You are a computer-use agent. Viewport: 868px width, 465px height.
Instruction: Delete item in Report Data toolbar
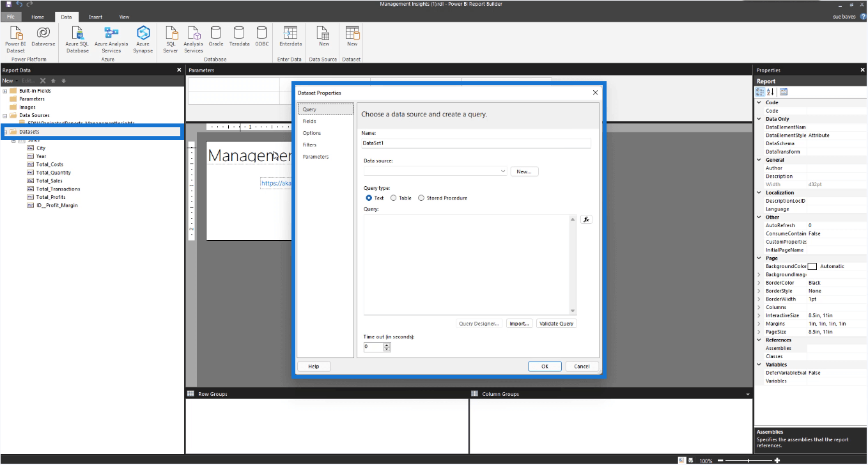pos(43,81)
